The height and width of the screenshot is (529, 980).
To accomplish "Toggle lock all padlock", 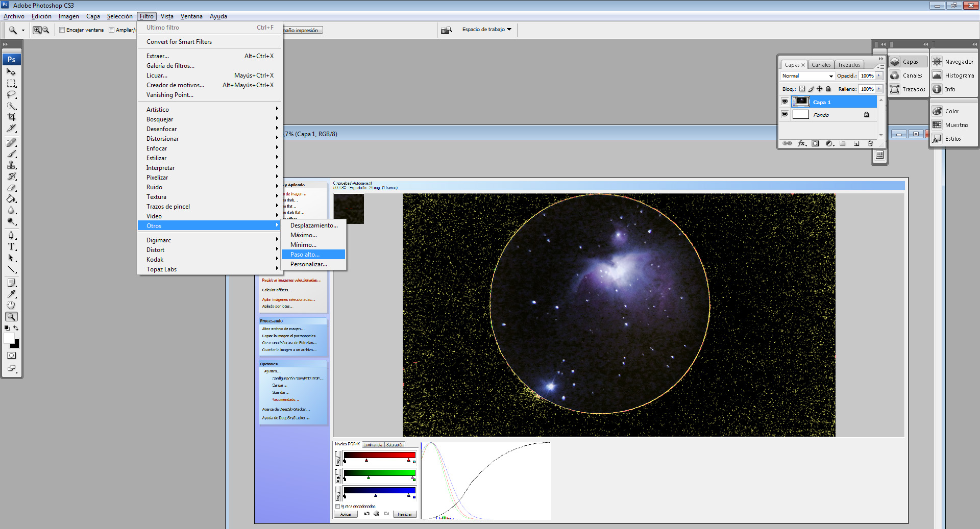I will point(828,89).
